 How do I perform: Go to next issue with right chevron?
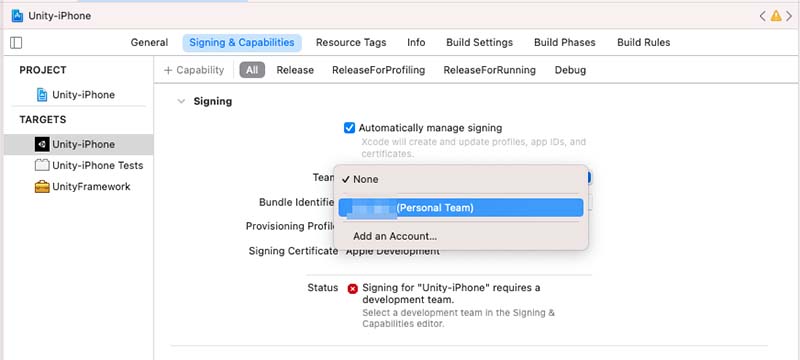(789, 16)
